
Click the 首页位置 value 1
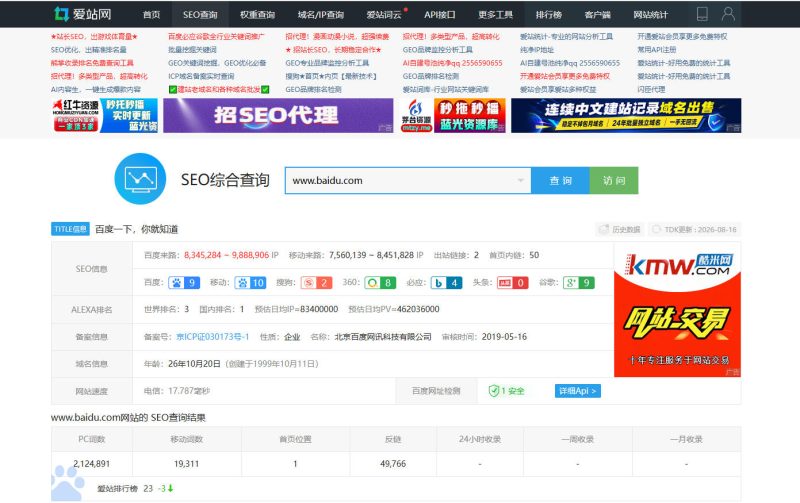point(295,464)
